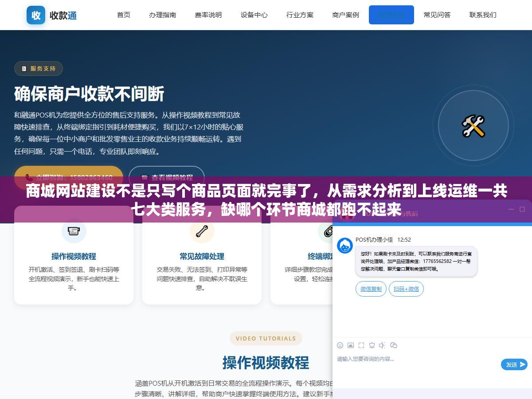Click the 扫码+微信 button in chat

pos(406,289)
